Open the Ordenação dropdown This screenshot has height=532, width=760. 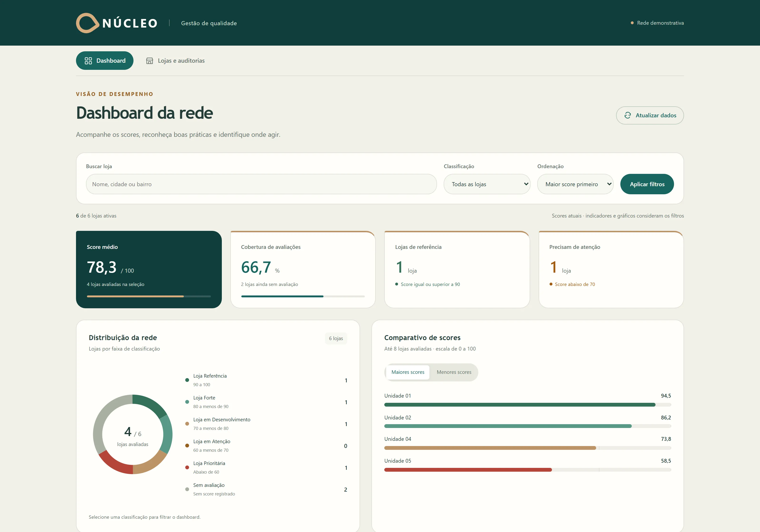(x=575, y=184)
